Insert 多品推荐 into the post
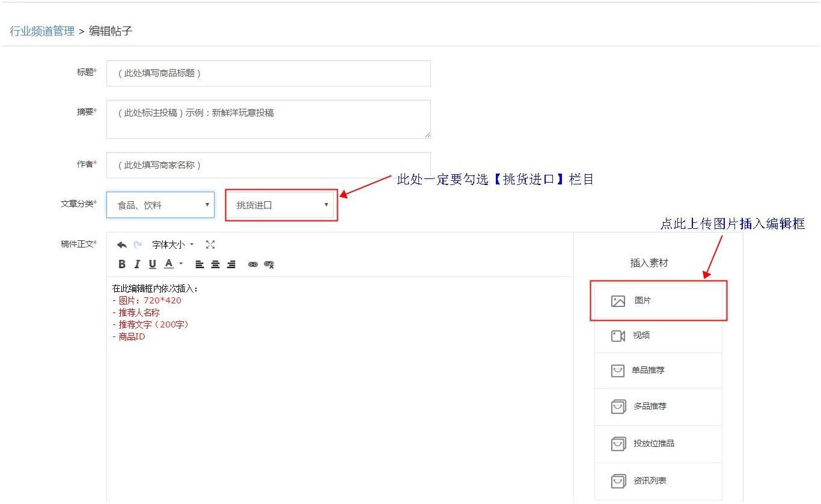Screen dimensions: 821x504 tap(658, 407)
